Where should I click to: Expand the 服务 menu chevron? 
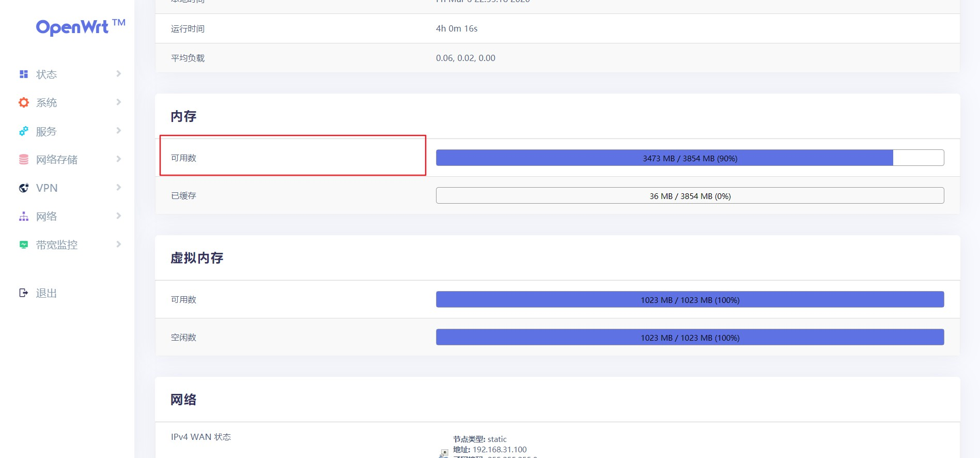tap(119, 131)
